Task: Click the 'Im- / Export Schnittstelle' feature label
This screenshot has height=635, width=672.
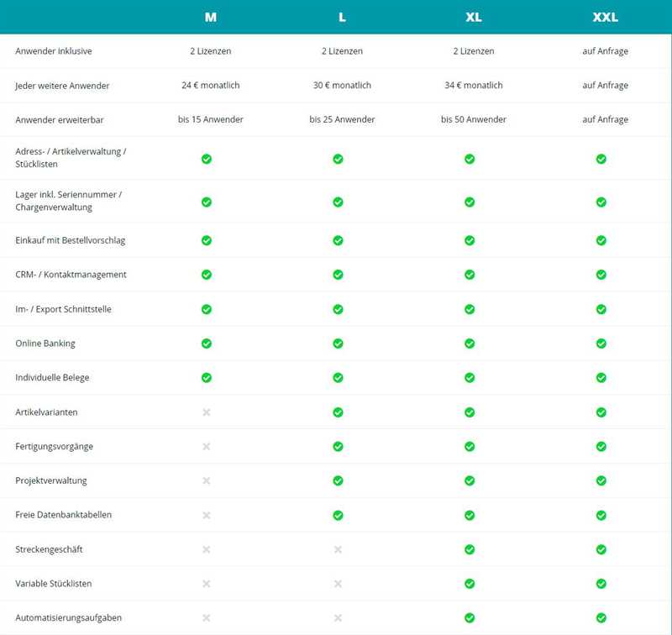Action: click(63, 309)
